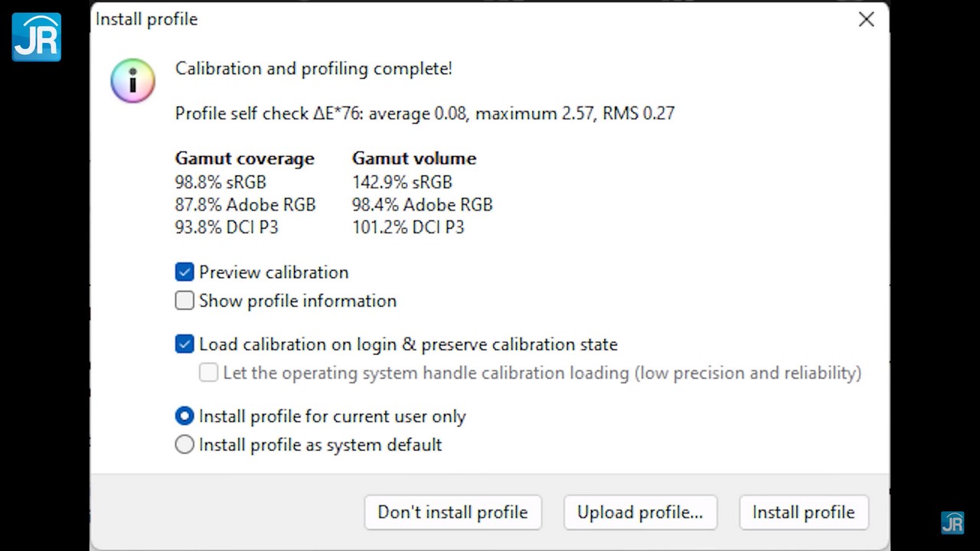Viewport: 980px width, 551px height.
Task: Enable Show profile information
Action: click(x=185, y=301)
